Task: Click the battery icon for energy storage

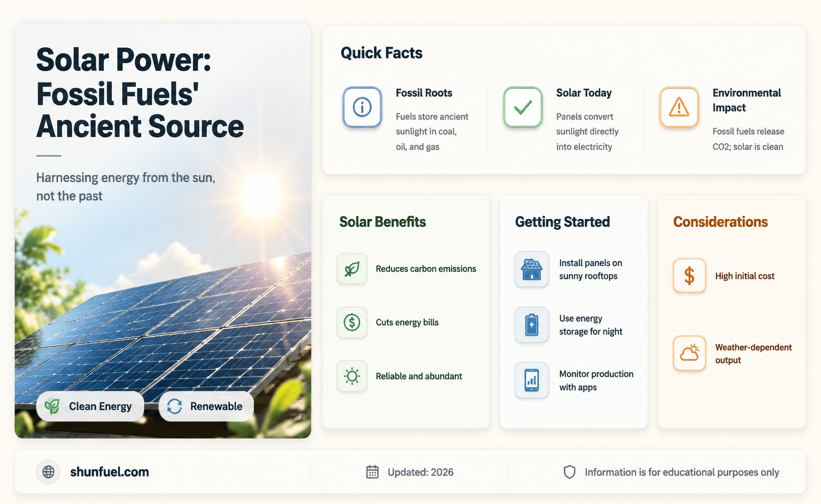Action: point(532,325)
